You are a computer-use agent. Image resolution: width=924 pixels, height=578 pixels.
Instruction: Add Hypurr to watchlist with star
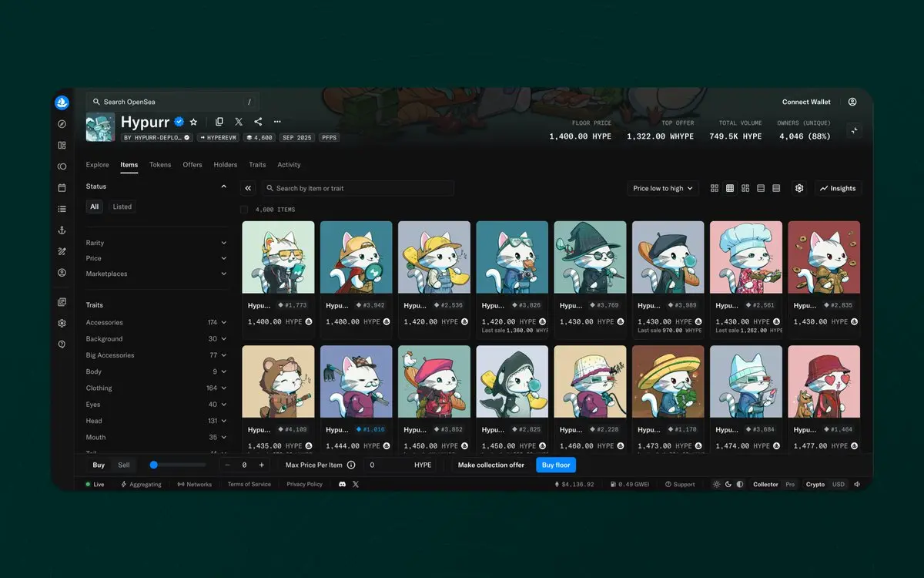[x=193, y=122]
